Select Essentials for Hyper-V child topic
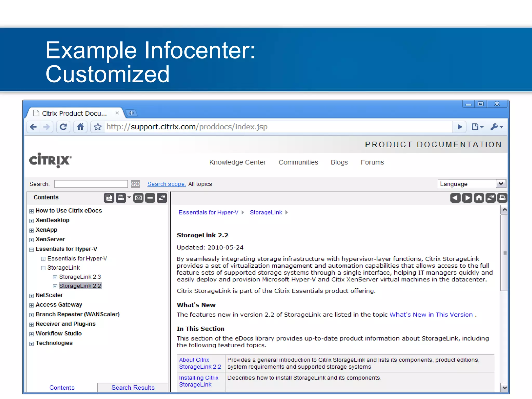This screenshot has height=399, width=532. coord(77,258)
